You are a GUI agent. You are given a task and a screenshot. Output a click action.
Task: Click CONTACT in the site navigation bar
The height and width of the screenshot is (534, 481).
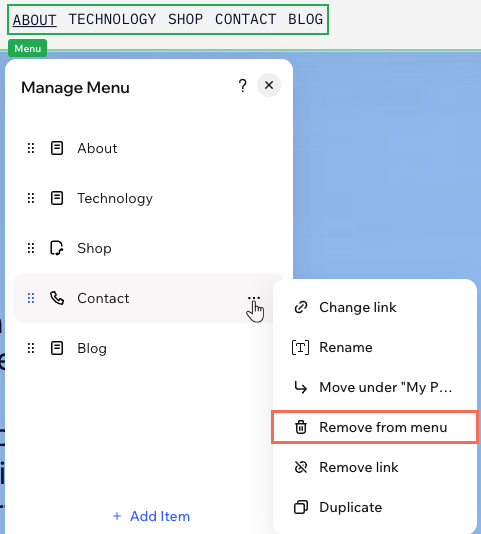tap(246, 19)
